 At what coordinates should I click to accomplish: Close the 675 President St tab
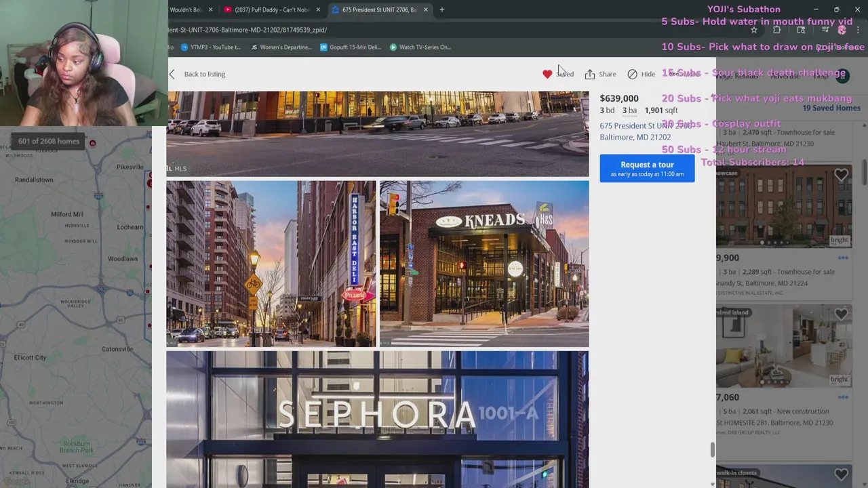[x=426, y=9]
